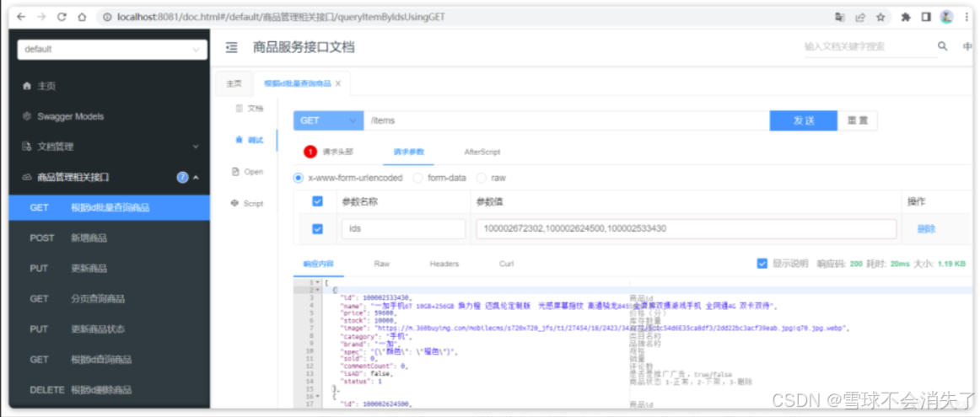Open the Open side tab

pos(247,172)
